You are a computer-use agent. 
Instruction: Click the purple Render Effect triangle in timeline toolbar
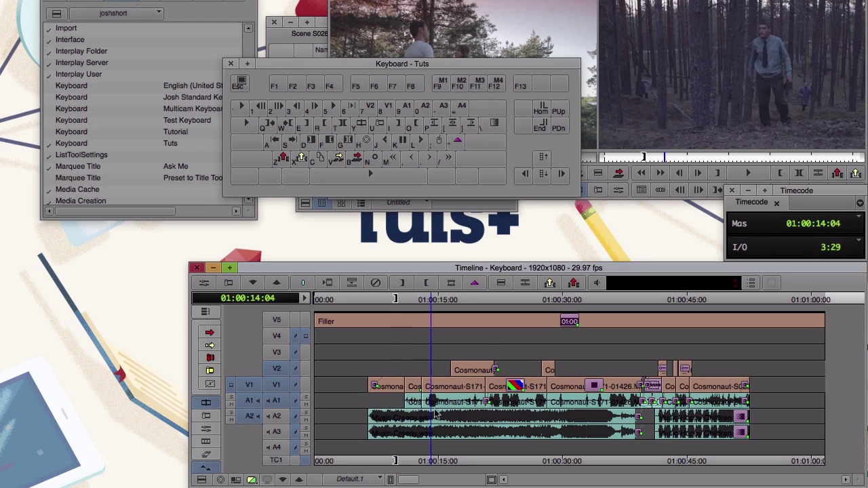point(475,283)
